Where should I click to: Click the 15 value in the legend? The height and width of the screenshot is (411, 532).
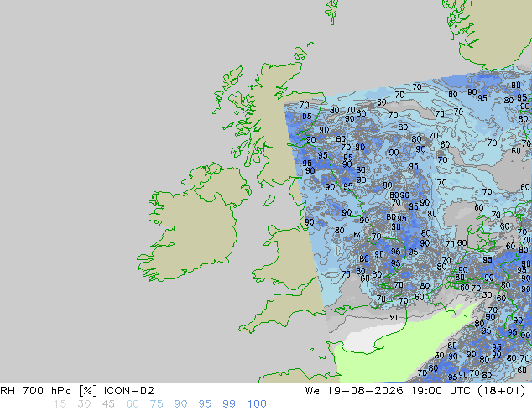(60, 404)
